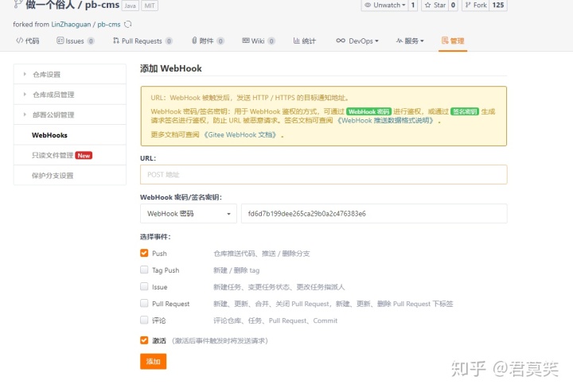The image size is (573, 392).
Task: Open the Star count 0
Action: [x=453, y=5]
